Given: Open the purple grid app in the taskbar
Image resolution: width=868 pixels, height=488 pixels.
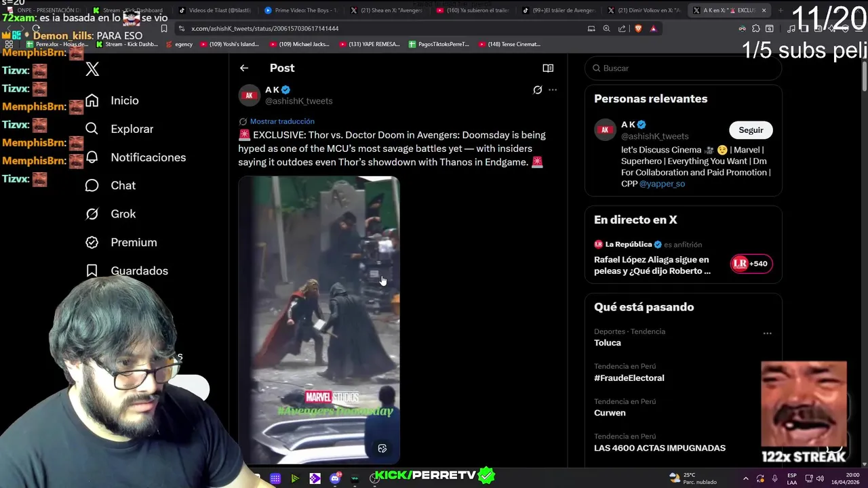Looking at the screenshot, I should tap(275, 479).
